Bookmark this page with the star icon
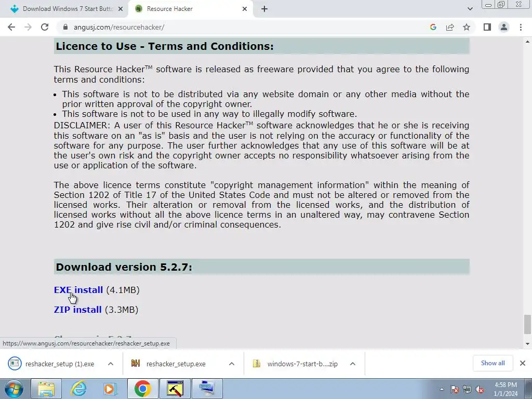The width and height of the screenshot is (532, 399). pos(467,27)
